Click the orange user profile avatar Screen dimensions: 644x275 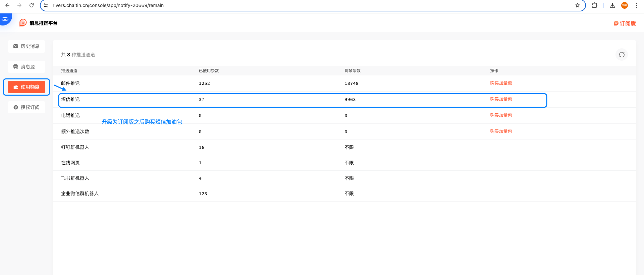624,5
